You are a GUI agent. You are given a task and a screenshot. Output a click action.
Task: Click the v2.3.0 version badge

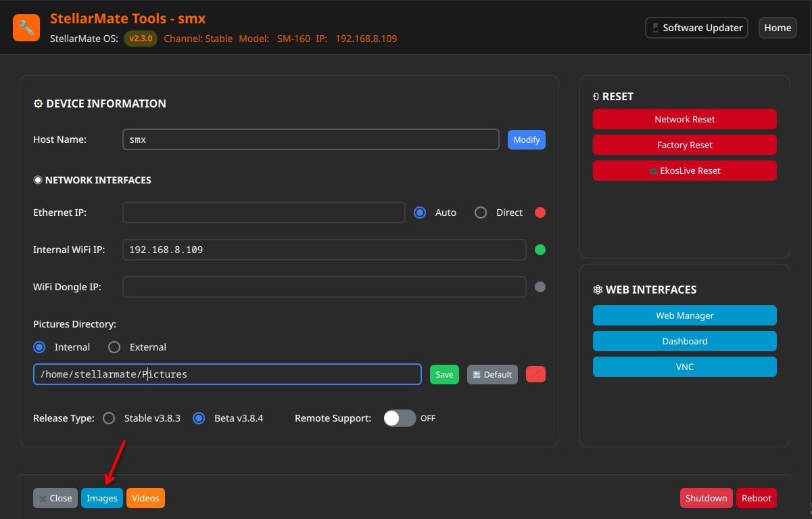click(141, 39)
